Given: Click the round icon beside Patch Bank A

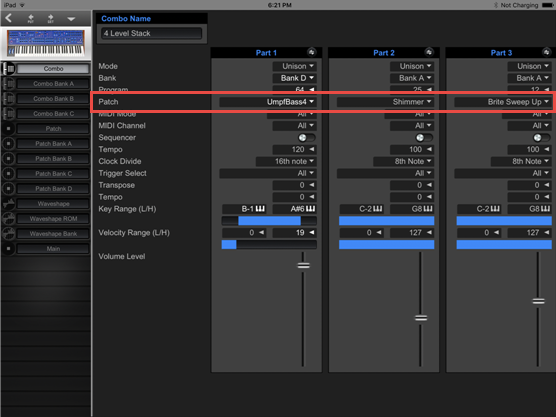Looking at the screenshot, I should click(9, 144).
